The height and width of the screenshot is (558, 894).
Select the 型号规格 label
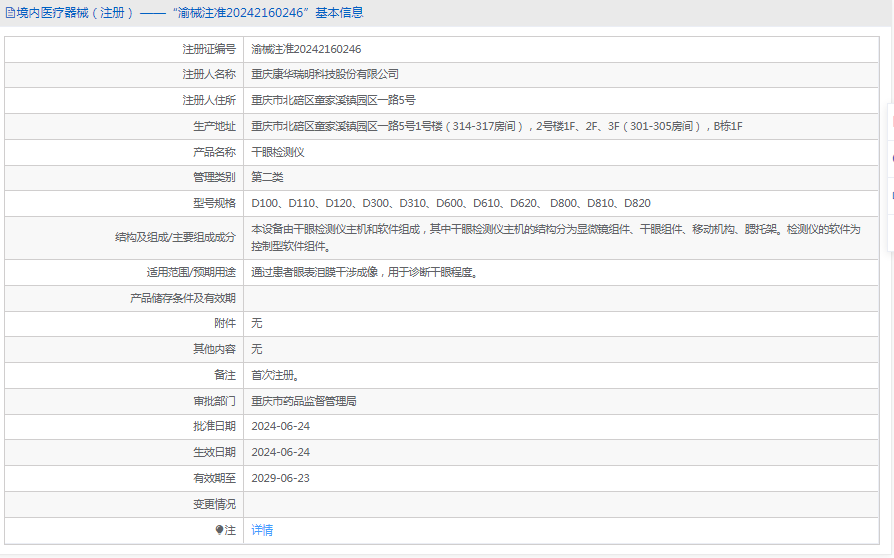pos(214,203)
